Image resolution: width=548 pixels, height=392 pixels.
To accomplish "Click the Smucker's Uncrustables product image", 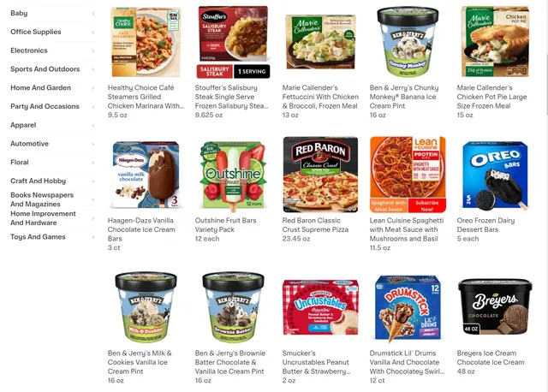I will pos(320,307).
